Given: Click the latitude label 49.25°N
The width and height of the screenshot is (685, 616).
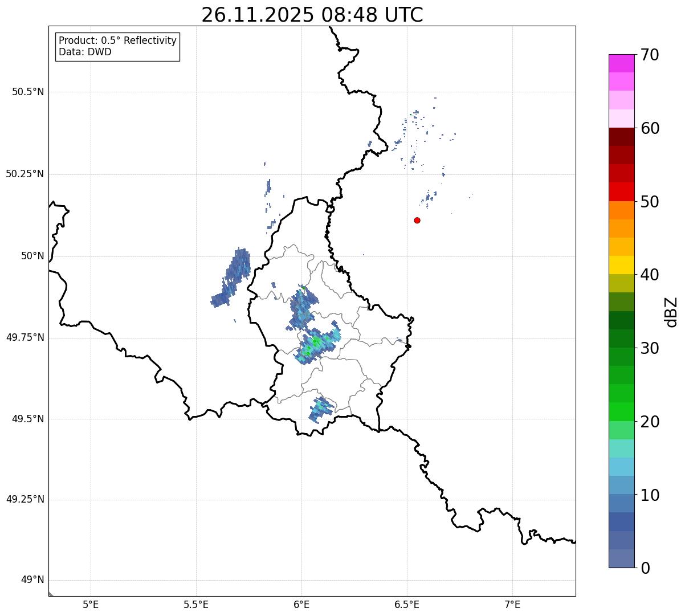Looking at the screenshot, I should click(x=25, y=499).
